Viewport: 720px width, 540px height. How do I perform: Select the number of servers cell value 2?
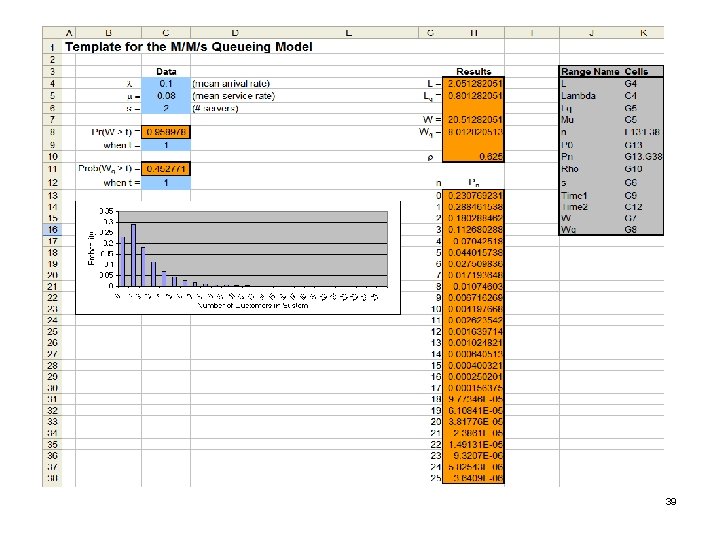tap(166, 108)
